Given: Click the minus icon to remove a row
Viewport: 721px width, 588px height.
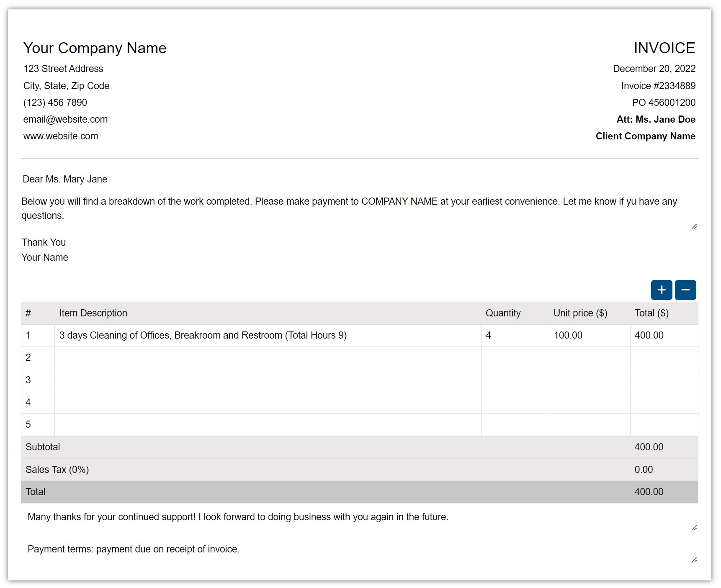Looking at the screenshot, I should pos(685,290).
